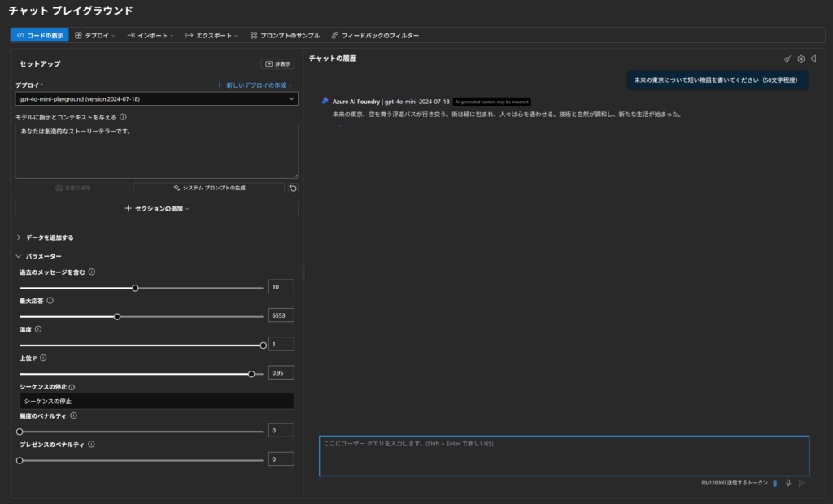The height and width of the screenshot is (504, 833).
Task: Click the microphone icon below chat input
Action: click(x=788, y=483)
